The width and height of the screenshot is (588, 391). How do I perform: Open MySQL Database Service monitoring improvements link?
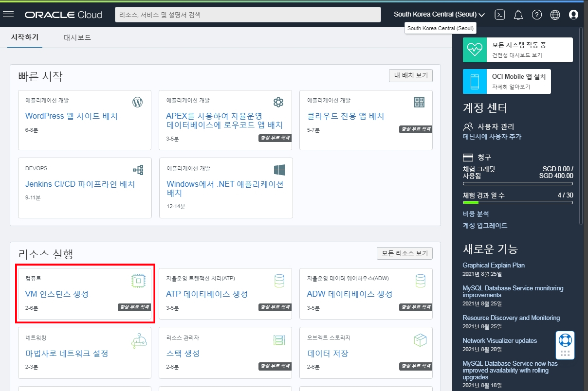click(513, 291)
